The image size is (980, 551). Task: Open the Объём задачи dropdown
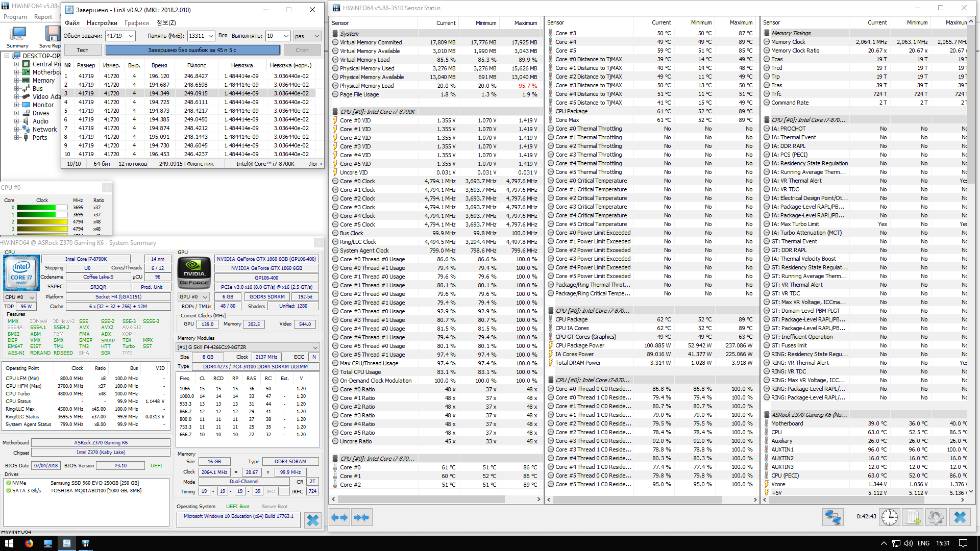(131, 36)
